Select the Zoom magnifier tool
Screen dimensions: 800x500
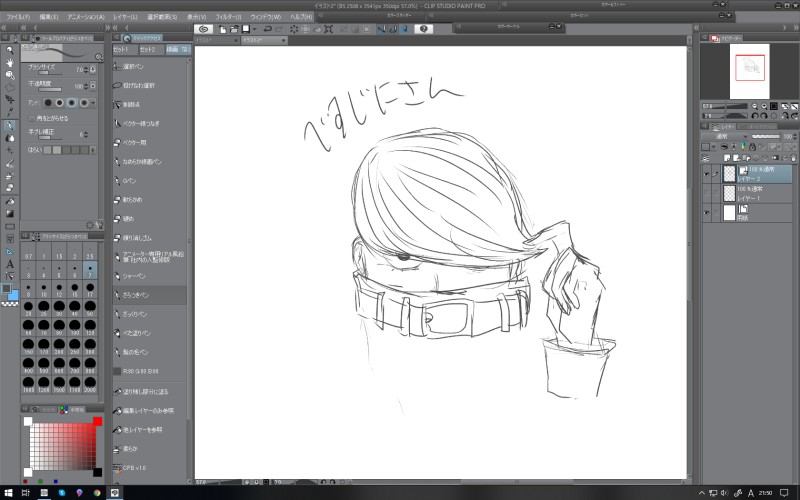9,50
